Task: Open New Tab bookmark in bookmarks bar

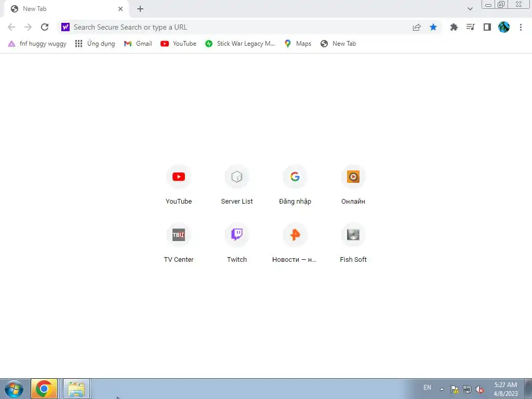Action: pos(338,44)
